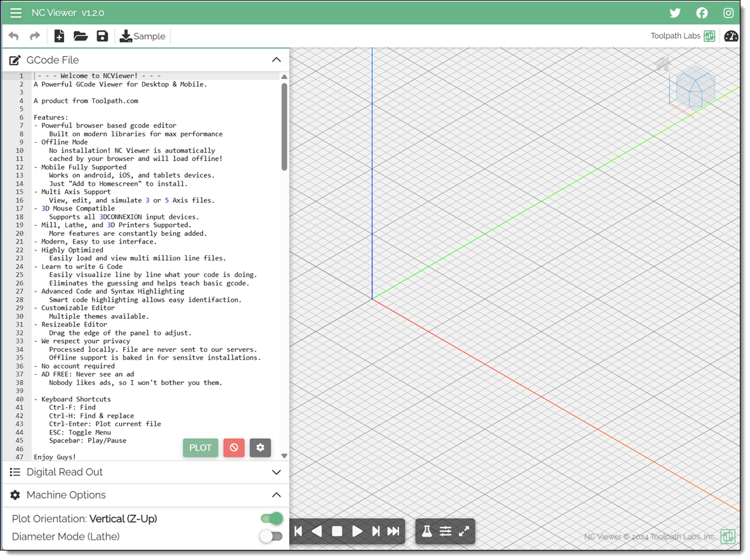Stop the simulation

coord(337,531)
